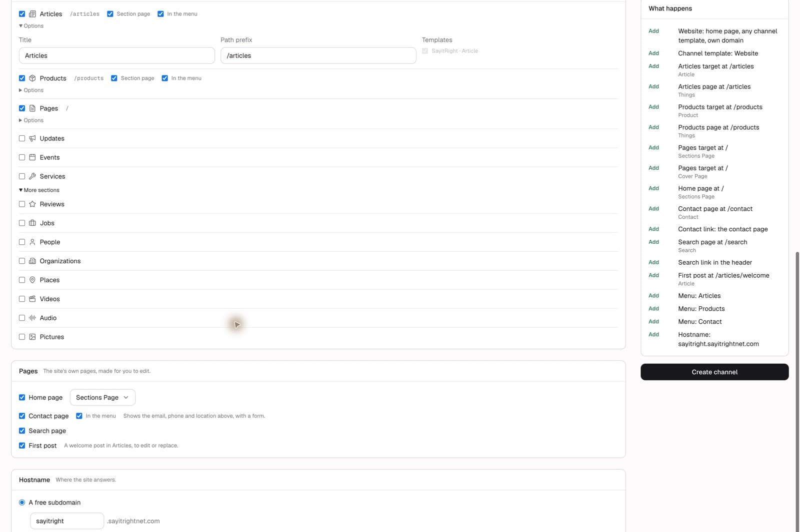Click the Audio waveform icon

point(32,318)
